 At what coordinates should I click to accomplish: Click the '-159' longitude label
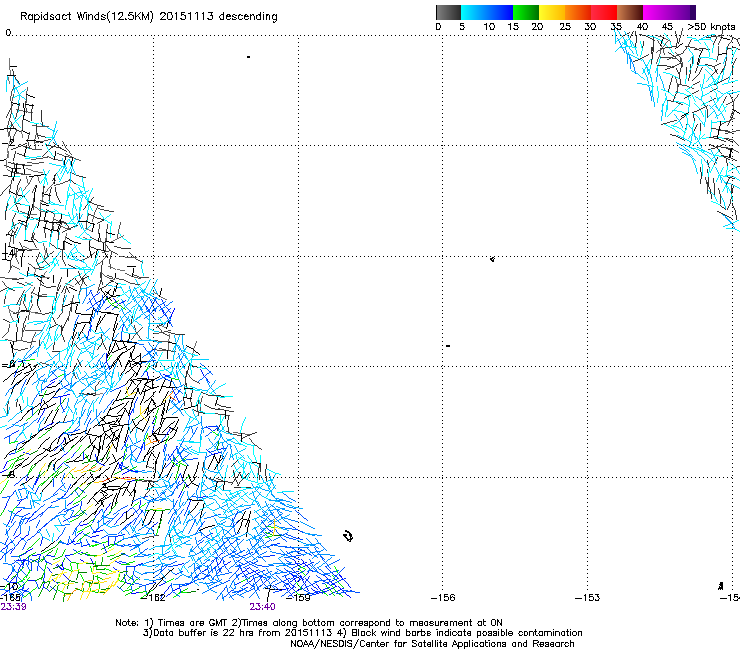coord(299,598)
